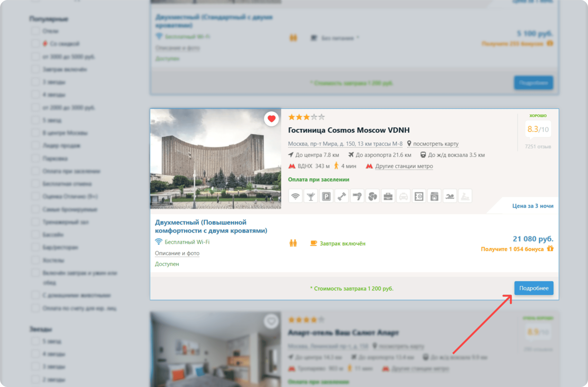Expand Другие станции метро link

404,166
